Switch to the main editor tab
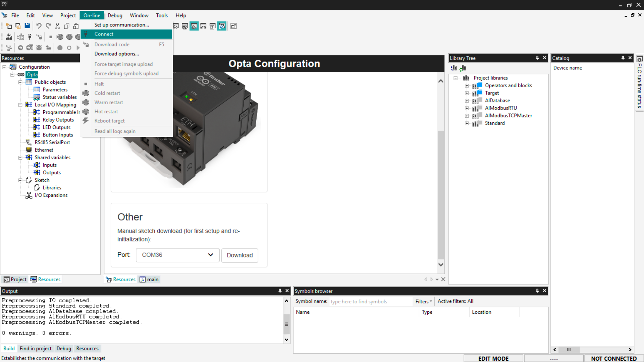This screenshot has width=644, height=362. (149, 280)
